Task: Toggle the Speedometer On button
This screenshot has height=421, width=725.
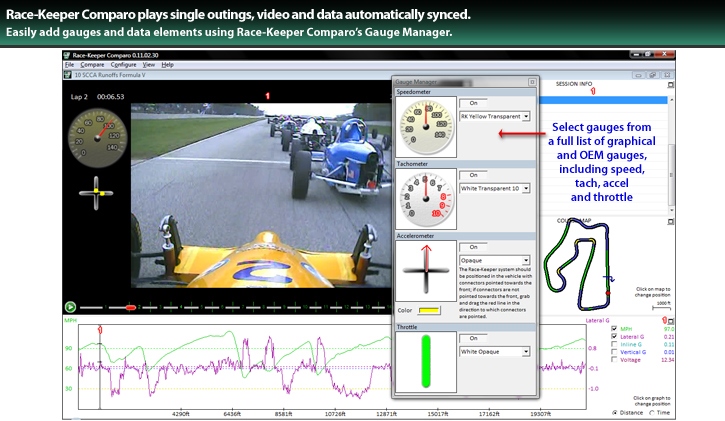Action: (x=473, y=102)
